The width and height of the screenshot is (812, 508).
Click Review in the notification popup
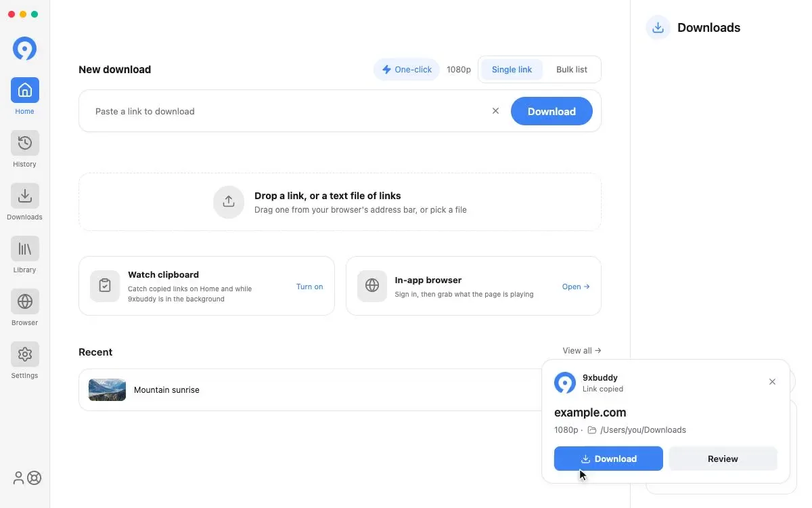tap(723, 459)
